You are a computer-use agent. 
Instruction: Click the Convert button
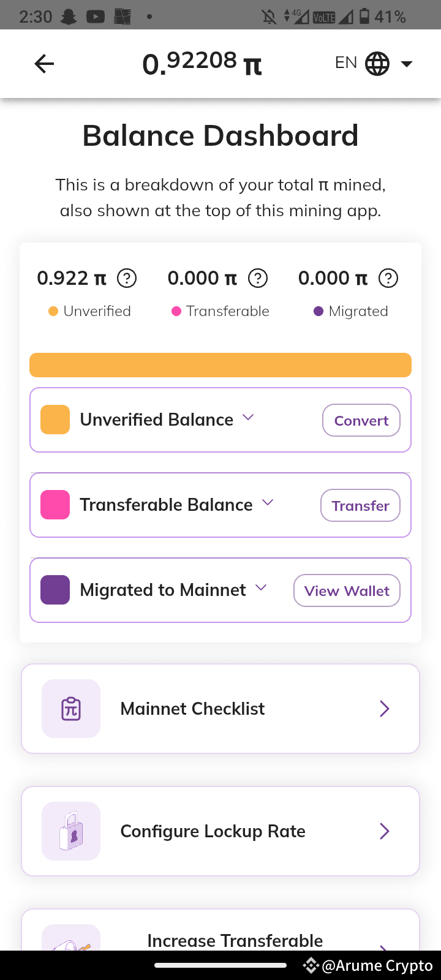pyautogui.click(x=361, y=420)
